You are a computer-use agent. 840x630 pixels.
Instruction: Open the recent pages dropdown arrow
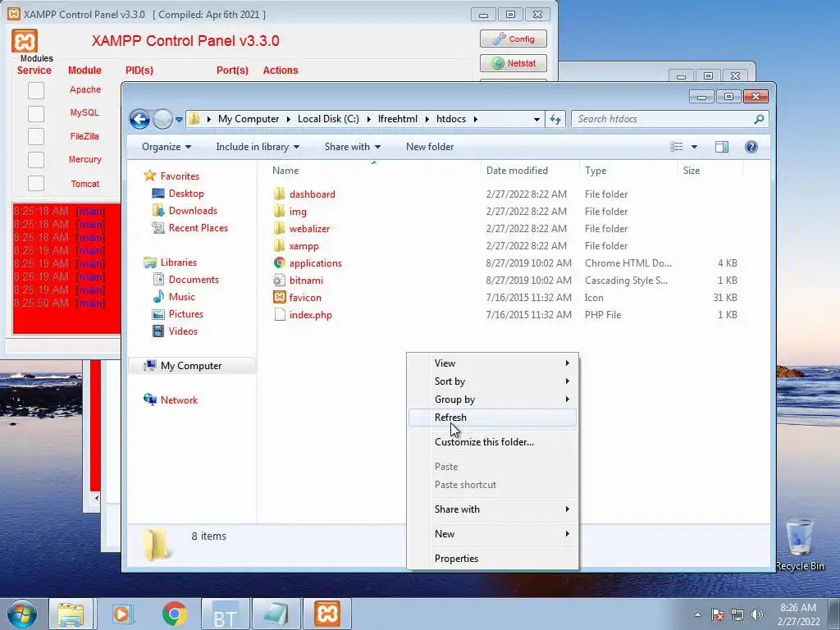tap(179, 120)
